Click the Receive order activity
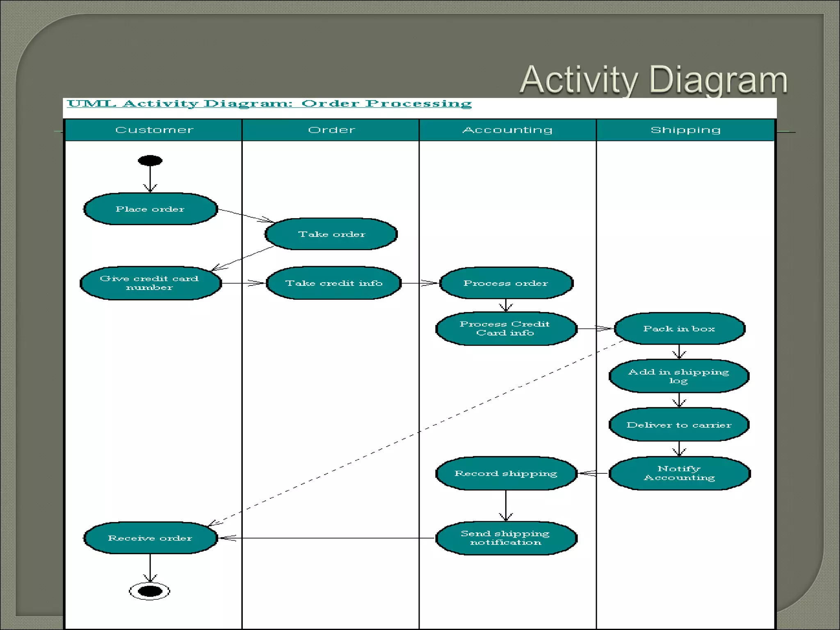This screenshot has width=840, height=630. [x=150, y=538]
